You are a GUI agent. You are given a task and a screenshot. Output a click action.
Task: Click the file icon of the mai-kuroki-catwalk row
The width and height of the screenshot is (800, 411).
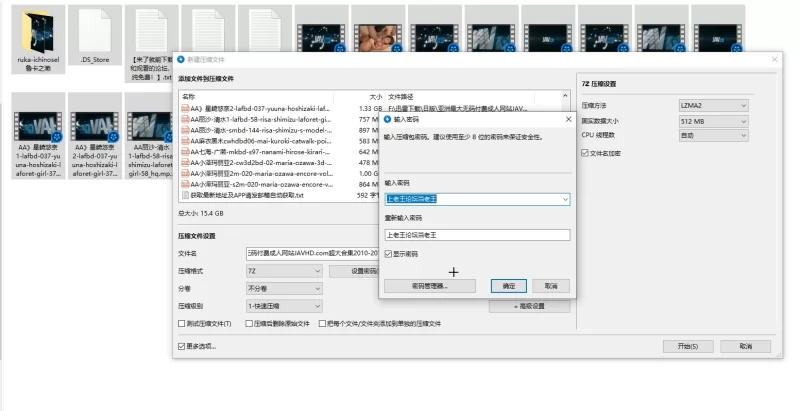pos(185,141)
